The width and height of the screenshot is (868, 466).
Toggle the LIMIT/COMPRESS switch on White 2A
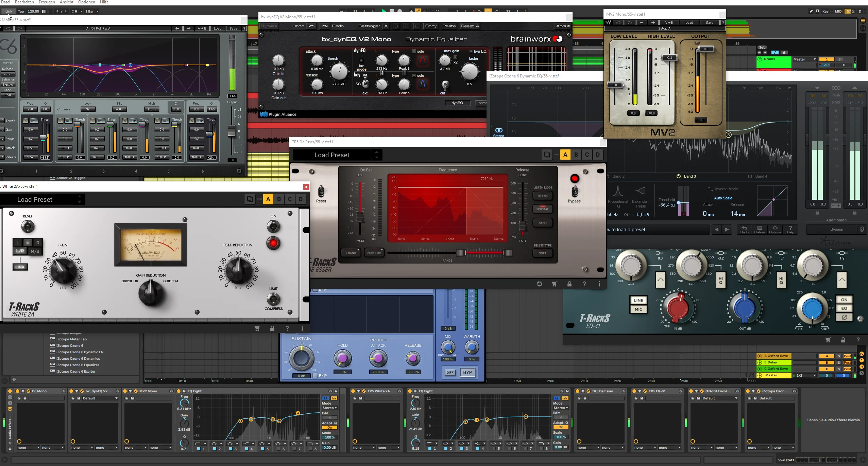pyautogui.click(x=273, y=299)
